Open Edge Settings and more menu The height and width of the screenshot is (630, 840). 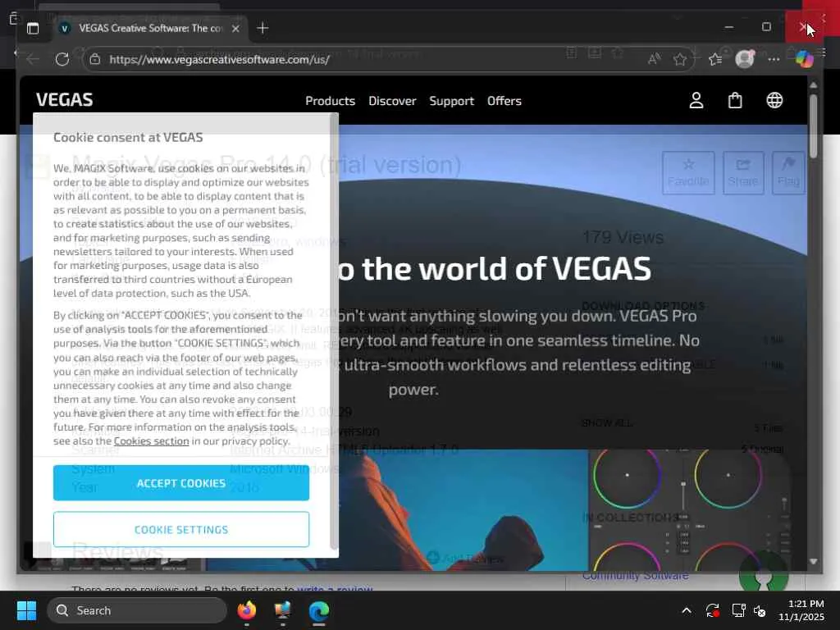(x=774, y=59)
